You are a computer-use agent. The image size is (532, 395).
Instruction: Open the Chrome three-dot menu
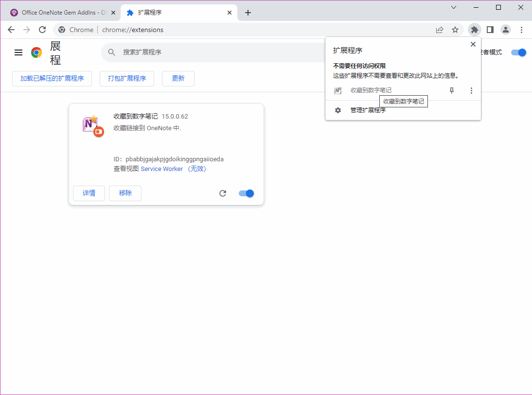coord(521,30)
